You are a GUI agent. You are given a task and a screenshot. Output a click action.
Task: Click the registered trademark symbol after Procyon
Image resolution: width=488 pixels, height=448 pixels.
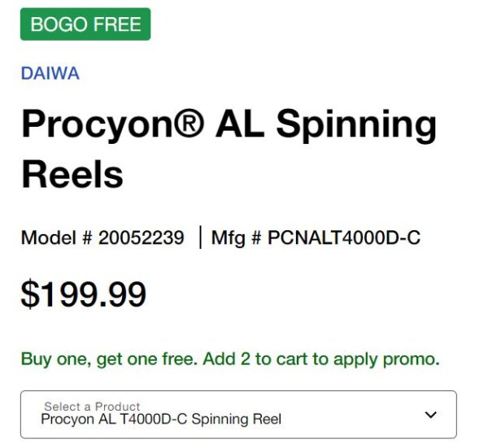click(190, 123)
